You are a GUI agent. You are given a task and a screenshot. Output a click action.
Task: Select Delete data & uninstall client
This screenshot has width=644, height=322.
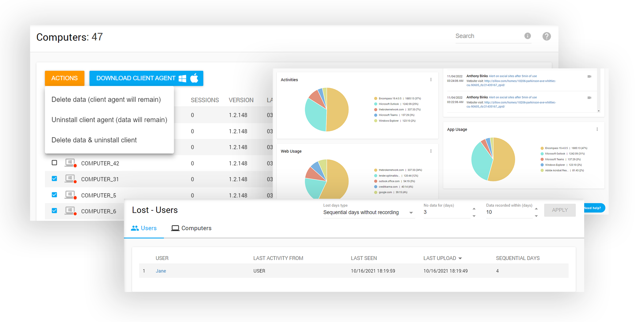(94, 140)
